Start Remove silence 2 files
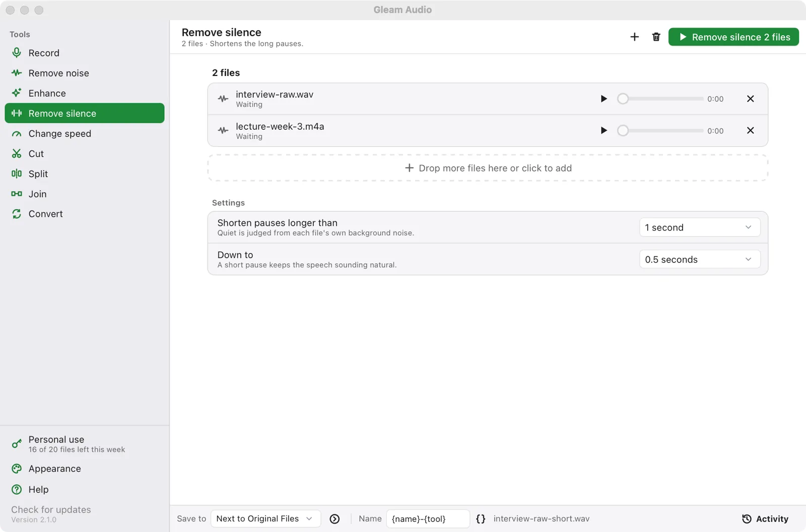The image size is (806, 532). 733,37
